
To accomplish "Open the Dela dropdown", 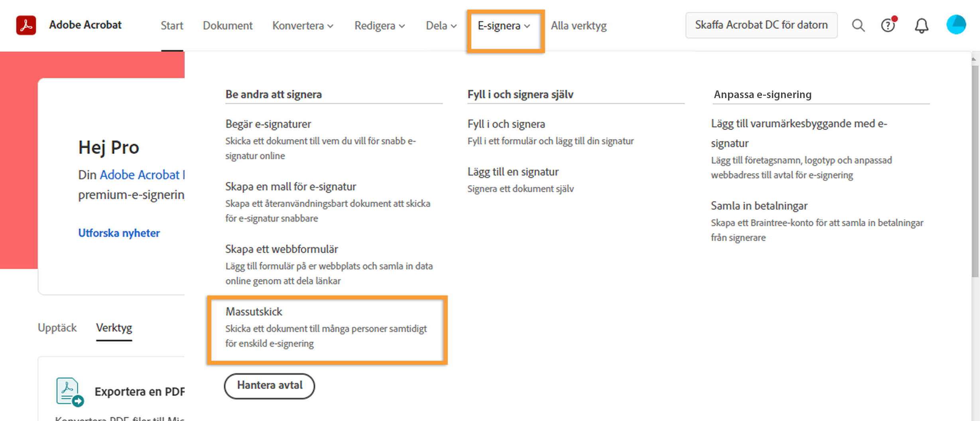I will coord(441,26).
